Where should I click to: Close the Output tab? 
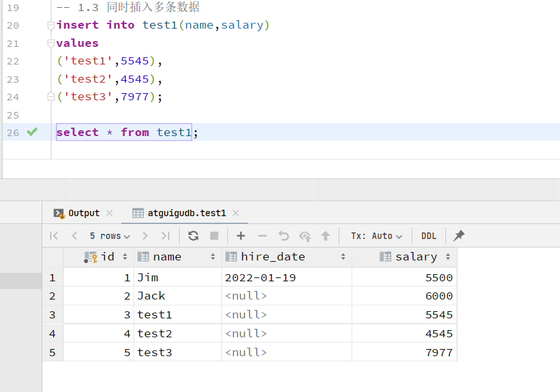pos(109,213)
